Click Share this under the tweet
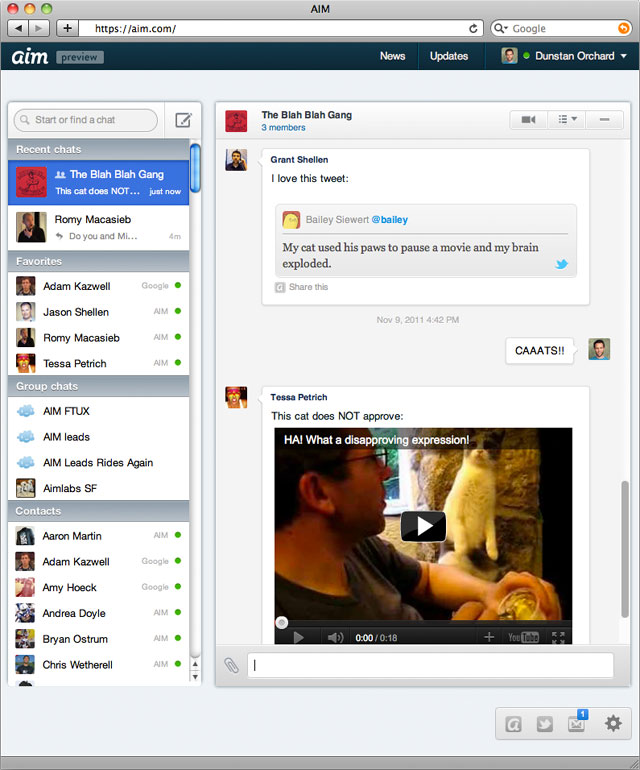 [307, 287]
